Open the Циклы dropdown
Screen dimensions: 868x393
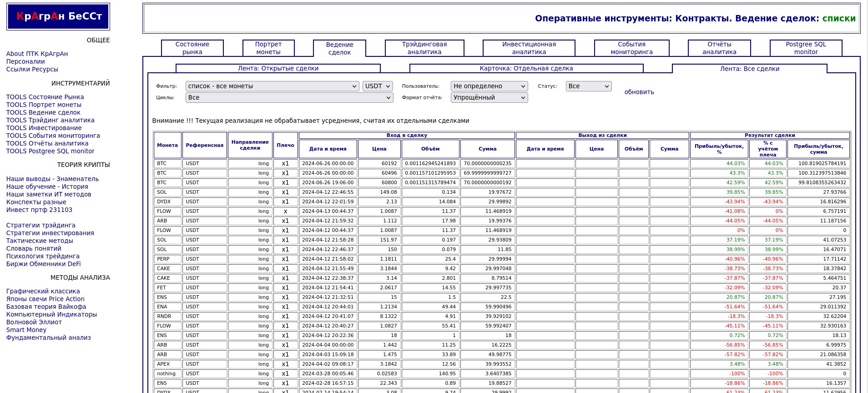point(289,97)
